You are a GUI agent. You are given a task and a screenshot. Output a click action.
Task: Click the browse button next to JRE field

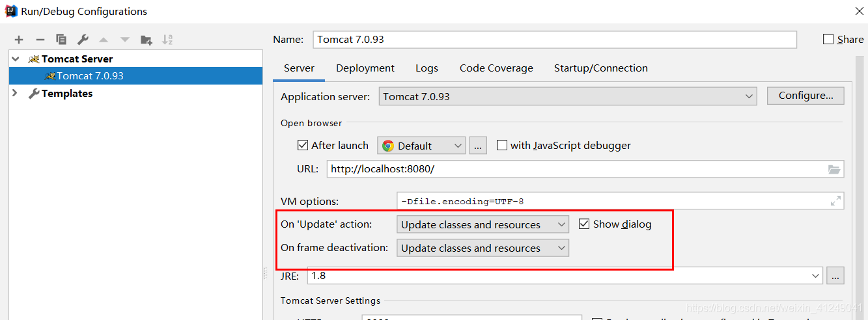coord(835,276)
